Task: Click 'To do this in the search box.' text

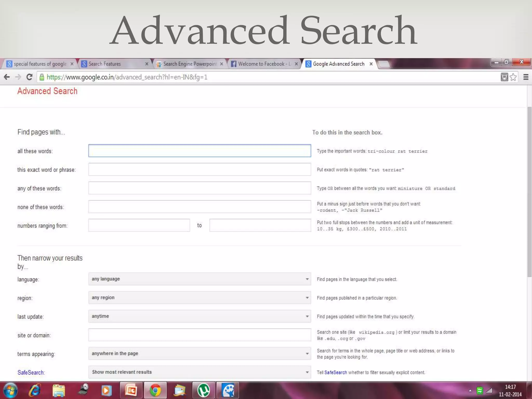Action: (347, 132)
